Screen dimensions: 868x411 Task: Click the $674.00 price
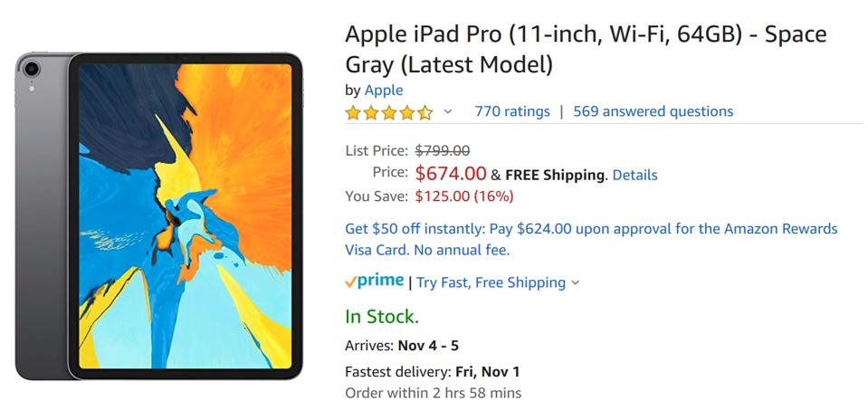(x=451, y=174)
